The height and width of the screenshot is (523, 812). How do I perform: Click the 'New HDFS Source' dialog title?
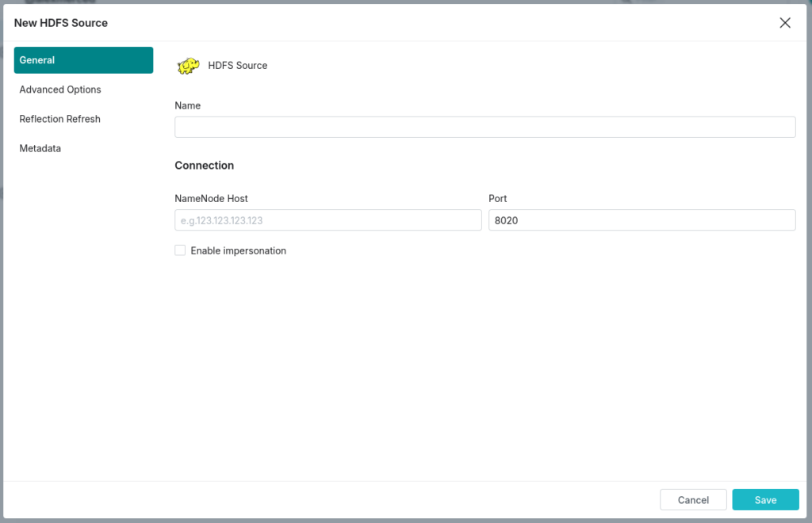click(x=60, y=23)
